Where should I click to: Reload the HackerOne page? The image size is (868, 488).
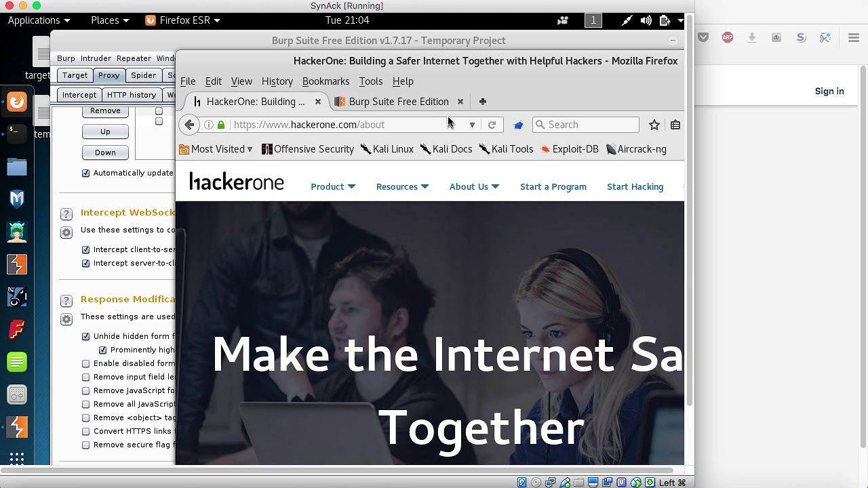pyautogui.click(x=492, y=125)
